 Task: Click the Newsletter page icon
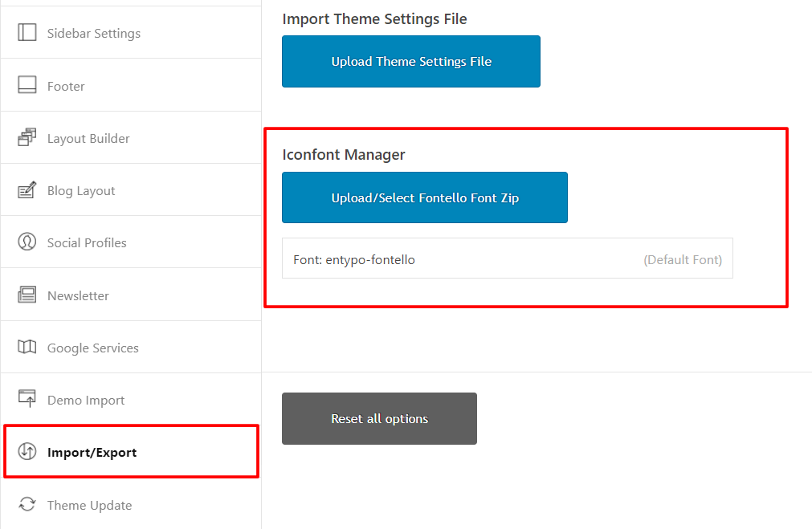(x=27, y=295)
